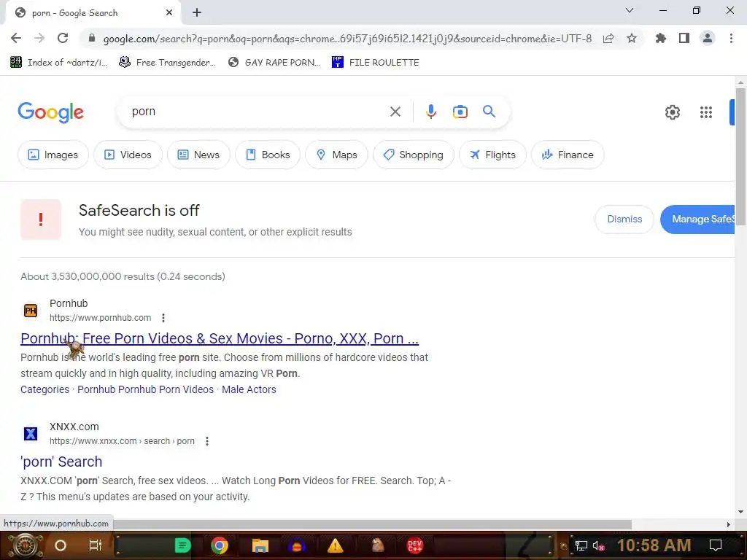The image size is (747, 560).
Task: Switch to News results
Action: [198, 155]
